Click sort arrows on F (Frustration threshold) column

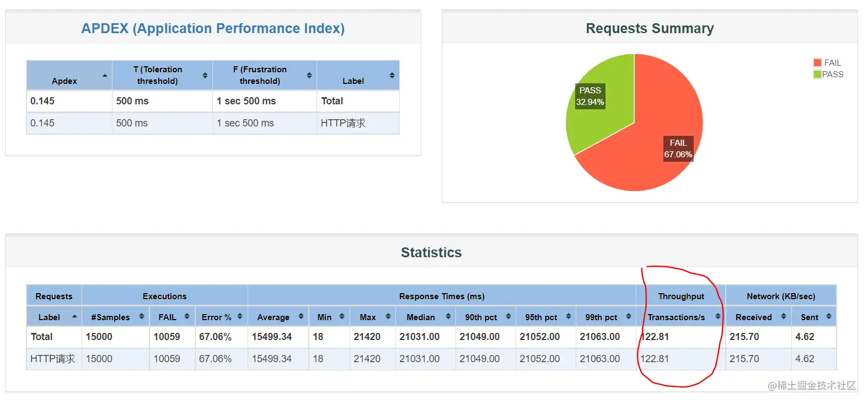tap(309, 75)
